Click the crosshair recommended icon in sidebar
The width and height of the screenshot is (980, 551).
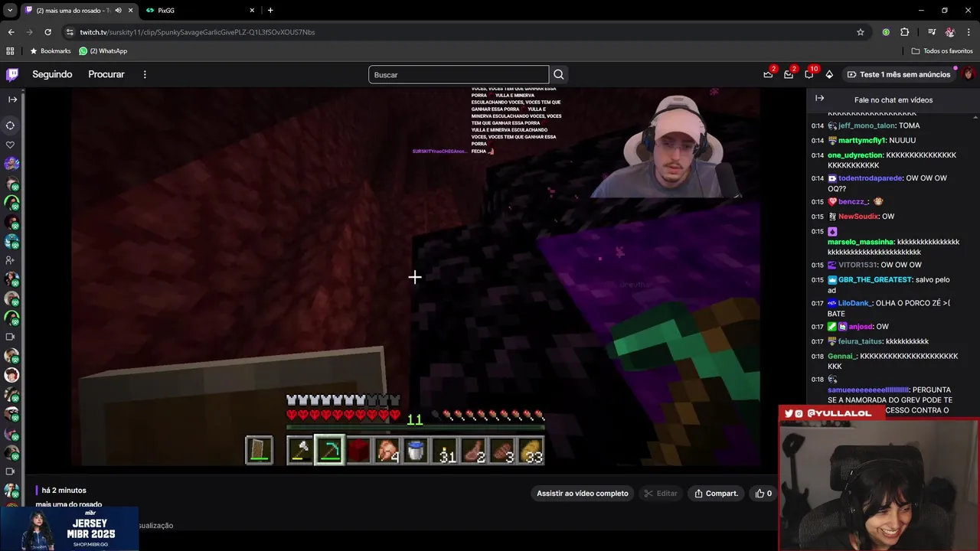[x=11, y=126]
